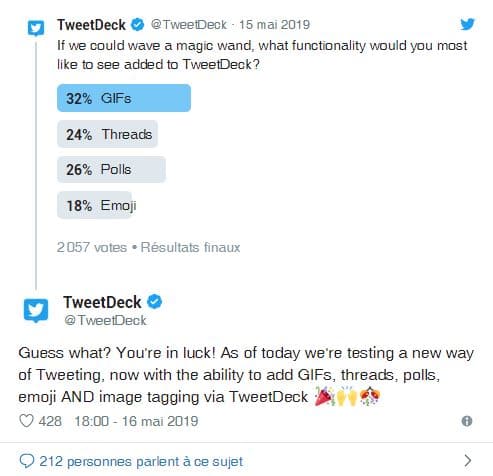Select the 18% Emoji poll result bar
This screenshot has height=476, width=493.
tap(97, 205)
